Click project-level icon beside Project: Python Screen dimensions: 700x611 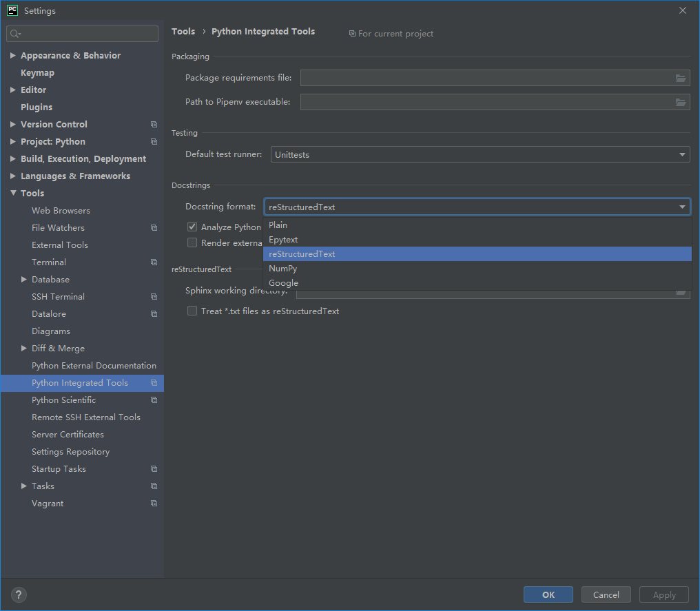154,141
